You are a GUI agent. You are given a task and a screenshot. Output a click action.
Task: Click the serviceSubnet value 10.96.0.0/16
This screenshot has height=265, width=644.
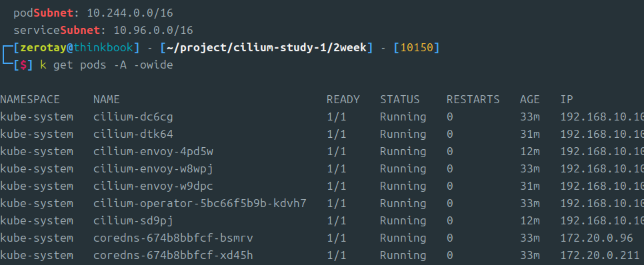click(153, 31)
